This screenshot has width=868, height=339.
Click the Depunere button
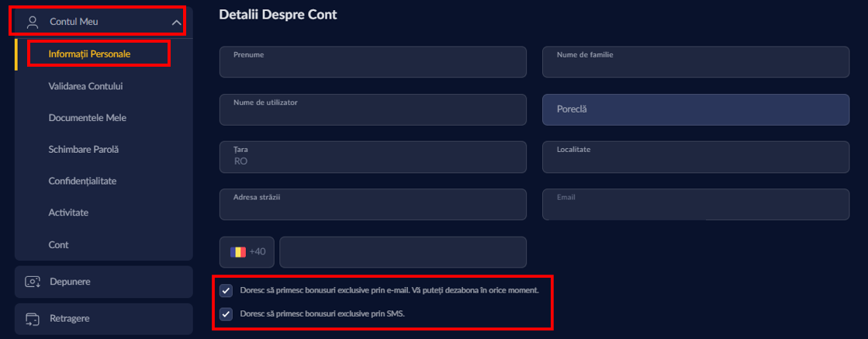[x=103, y=282]
